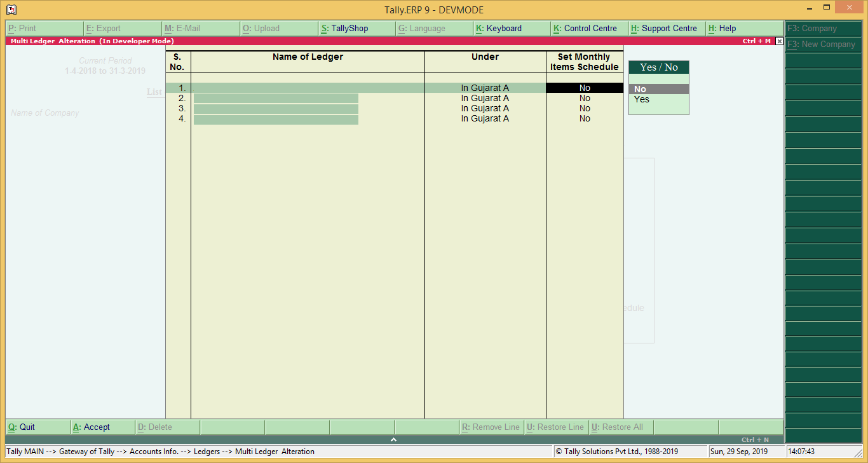Close the Multi Ledger Alteration screen
Image resolution: width=868 pixels, height=463 pixels.
click(779, 40)
